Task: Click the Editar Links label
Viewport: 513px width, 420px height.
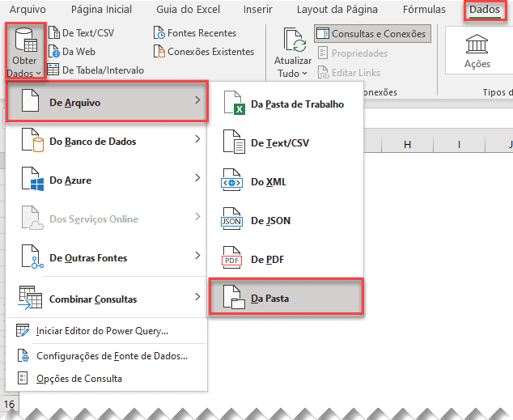Action: pyautogui.click(x=356, y=72)
